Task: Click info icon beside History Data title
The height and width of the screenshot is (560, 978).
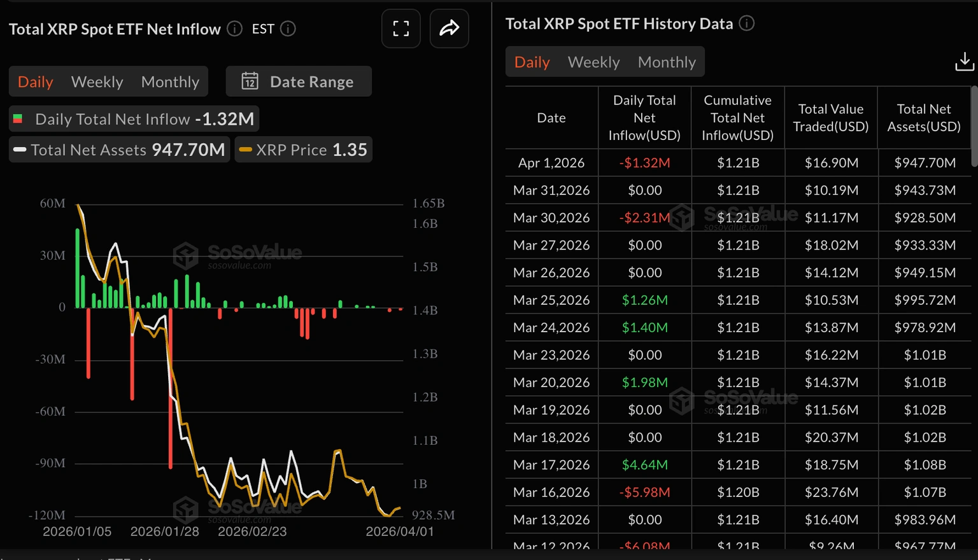Action: (746, 24)
